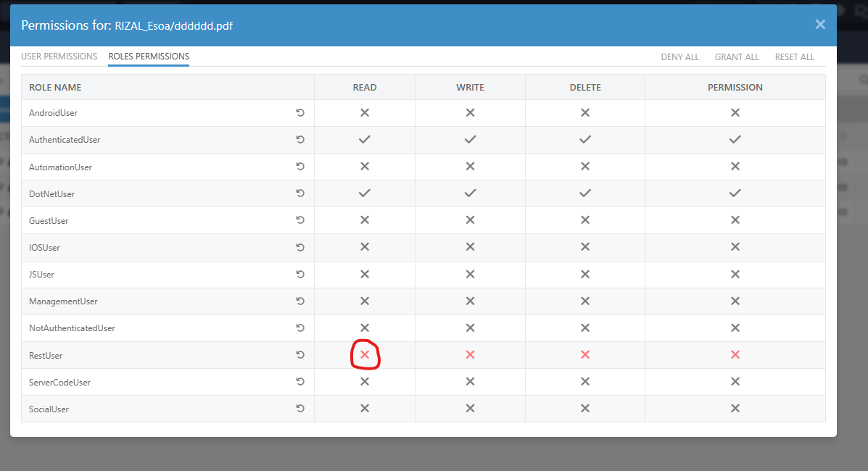Switch to the USER PERMISSIONS tab
Screen dimensions: 868x471
pyautogui.click(x=59, y=57)
